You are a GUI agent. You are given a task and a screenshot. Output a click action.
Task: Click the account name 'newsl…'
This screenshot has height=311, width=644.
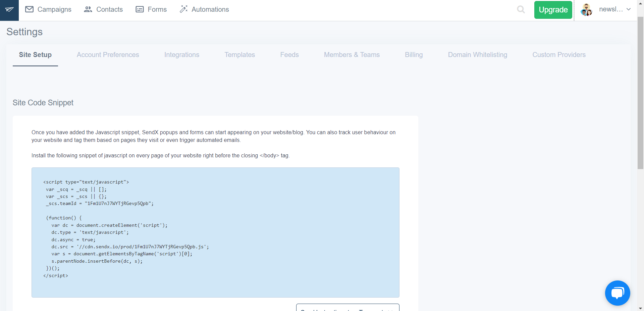(611, 9)
